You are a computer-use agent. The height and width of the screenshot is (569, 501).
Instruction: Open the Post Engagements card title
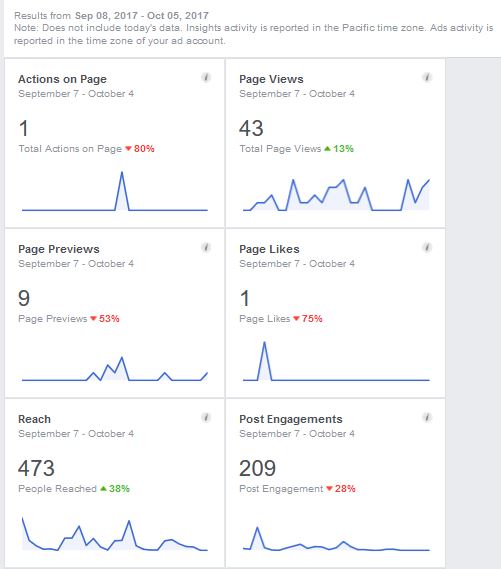coord(291,419)
